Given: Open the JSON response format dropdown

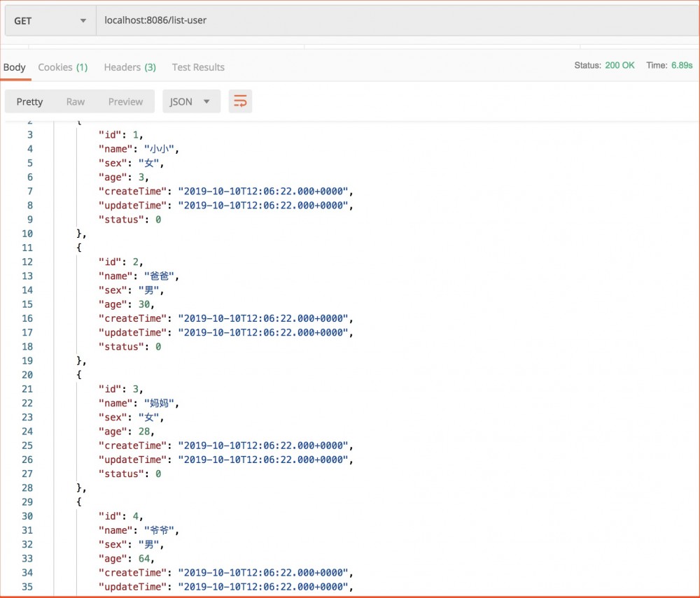Looking at the screenshot, I should tap(190, 101).
